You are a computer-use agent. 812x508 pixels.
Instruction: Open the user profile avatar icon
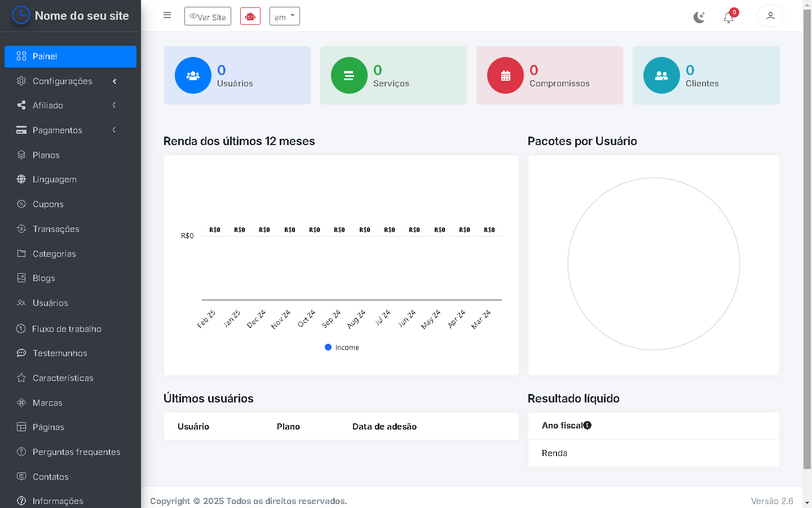click(x=770, y=16)
